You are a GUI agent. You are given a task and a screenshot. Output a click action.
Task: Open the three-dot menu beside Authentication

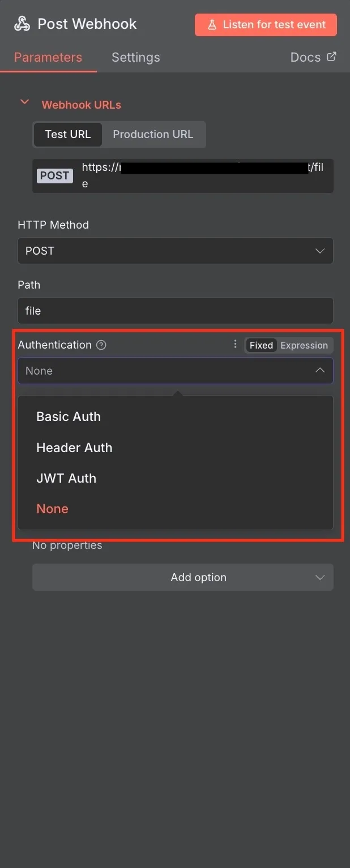point(236,345)
